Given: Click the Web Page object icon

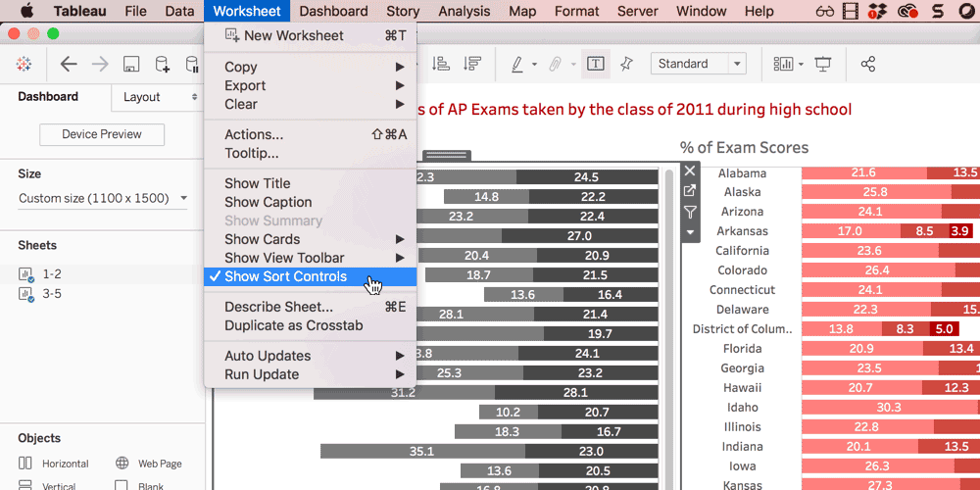Looking at the screenshot, I should (x=122, y=464).
